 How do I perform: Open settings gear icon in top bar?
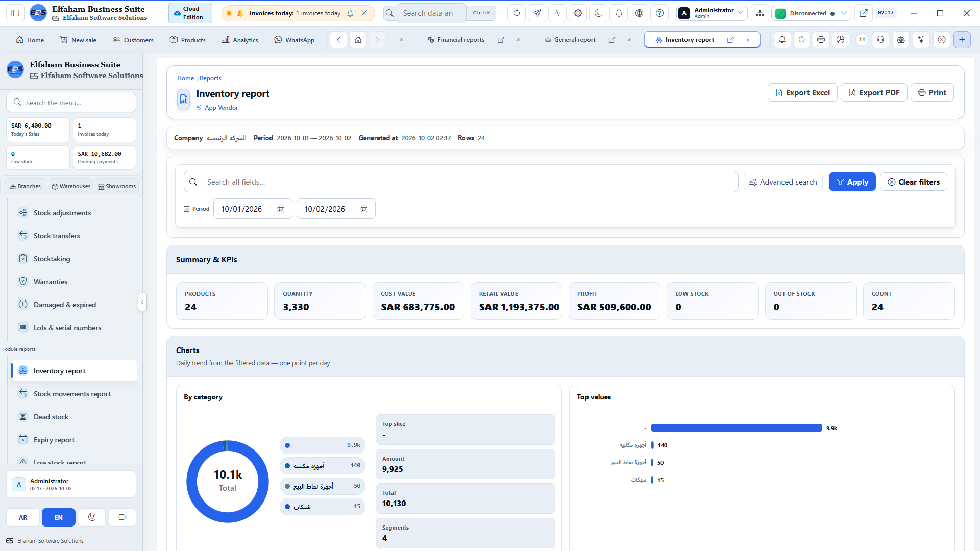pos(578,13)
